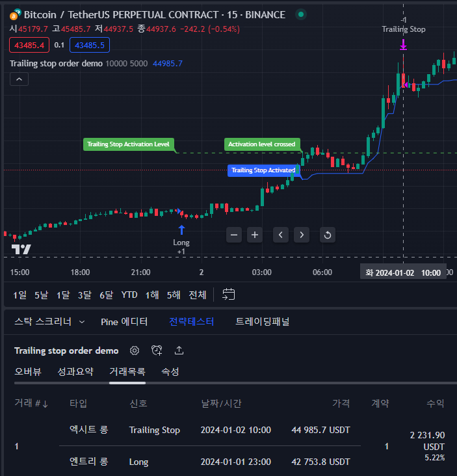Image resolution: width=457 pixels, height=476 pixels.
Task: Click Trailing Stop Activation Level label
Action: [128, 144]
